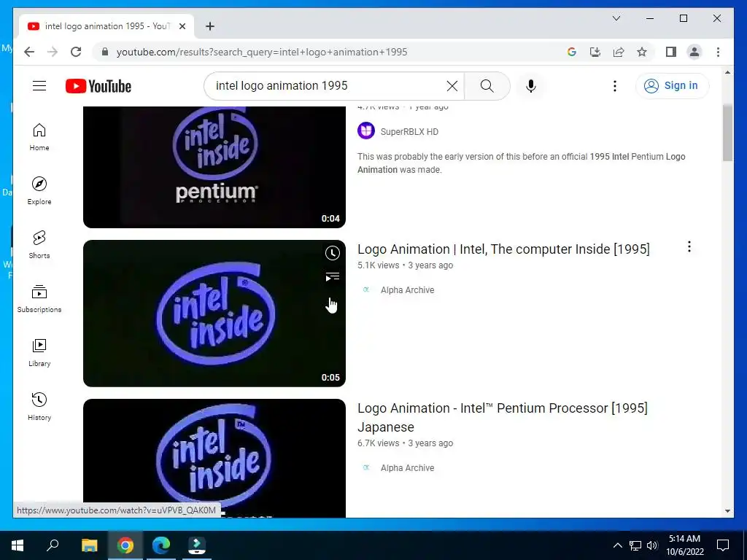This screenshot has height=560, width=747.
Task: Bookmark this page with star
Action: tap(642, 52)
